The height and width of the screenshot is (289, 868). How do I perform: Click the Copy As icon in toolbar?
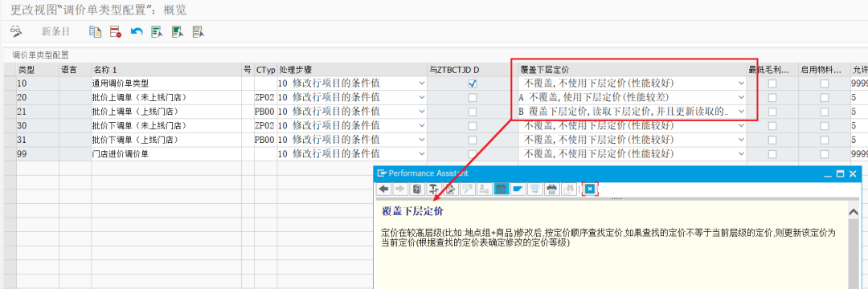pos(95,31)
